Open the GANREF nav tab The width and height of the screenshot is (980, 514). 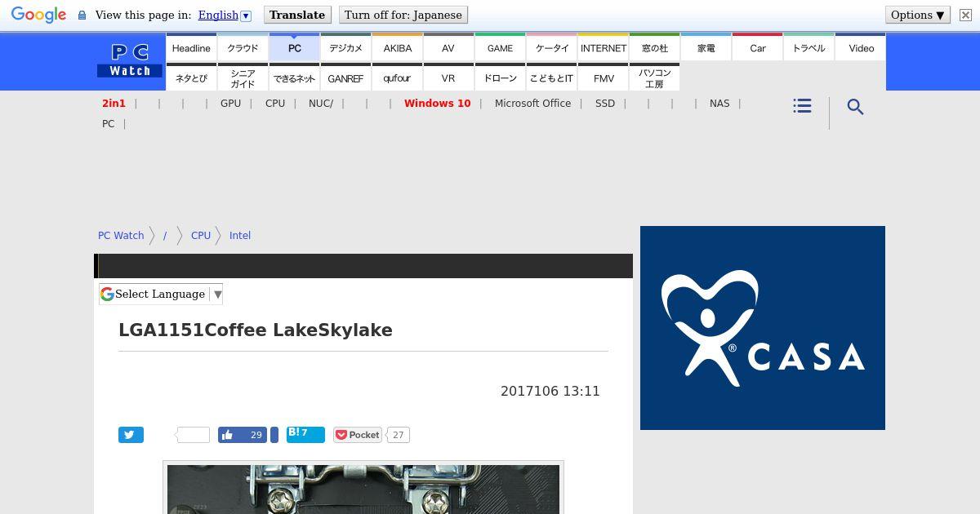(345, 78)
